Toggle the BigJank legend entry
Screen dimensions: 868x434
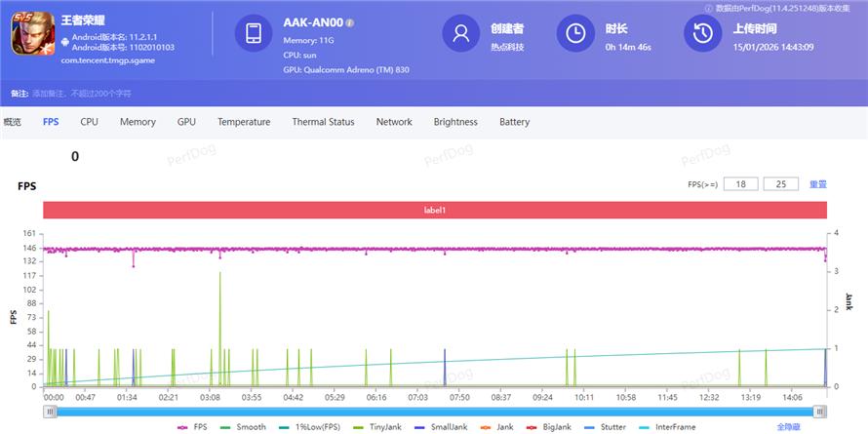point(548,427)
